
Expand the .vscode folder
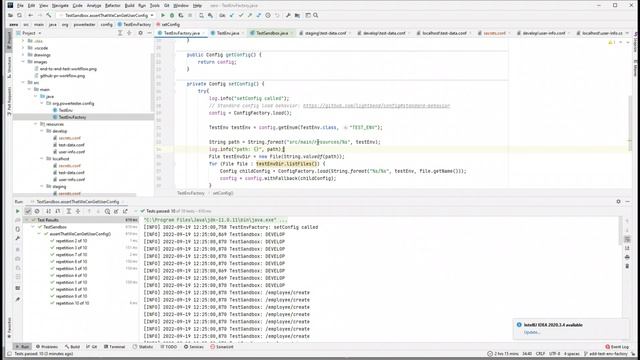tap(23, 48)
